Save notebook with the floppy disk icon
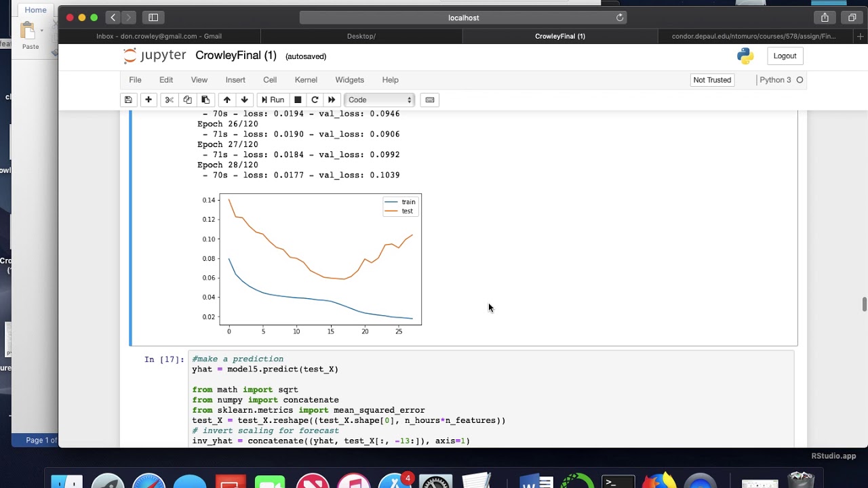Image resolution: width=868 pixels, height=488 pixels. tap(127, 100)
